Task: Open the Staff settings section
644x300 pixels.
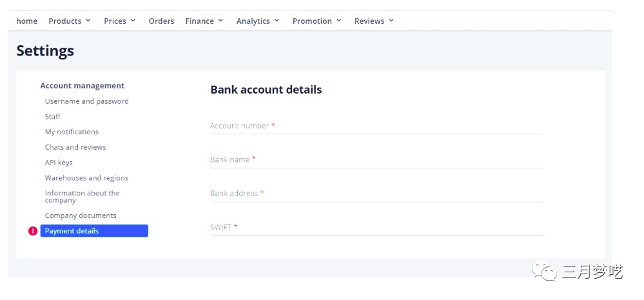Action: point(53,117)
